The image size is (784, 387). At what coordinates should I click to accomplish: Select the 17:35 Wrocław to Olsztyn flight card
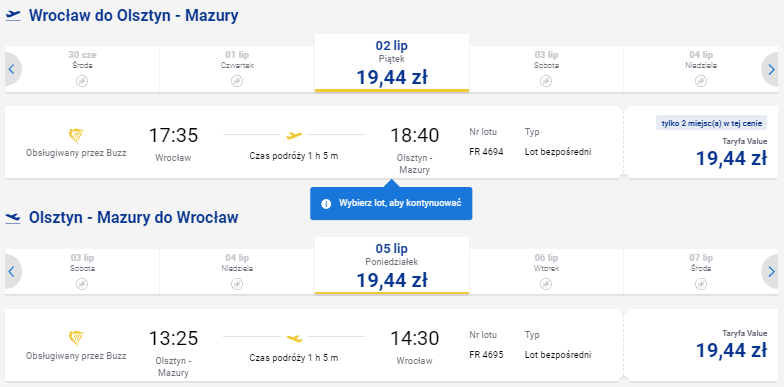314,142
